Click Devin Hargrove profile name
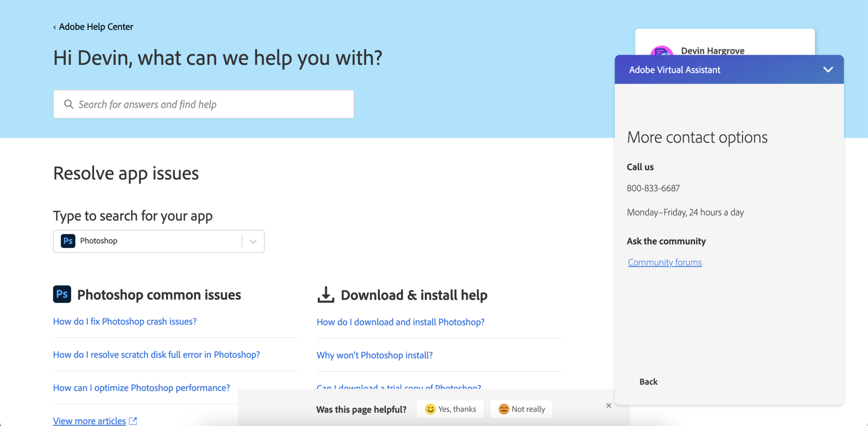Screen dimensions: 868x426 coord(712,51)
